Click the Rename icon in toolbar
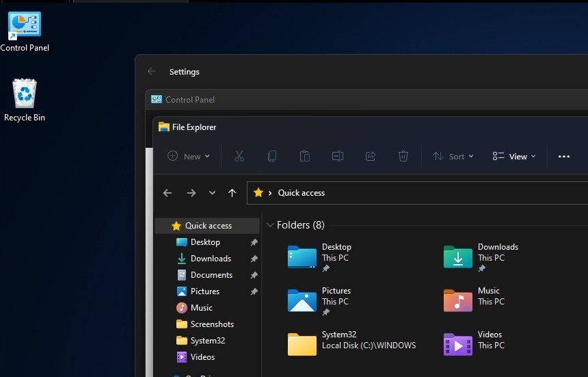588x377 pixels. coord(337,156)
